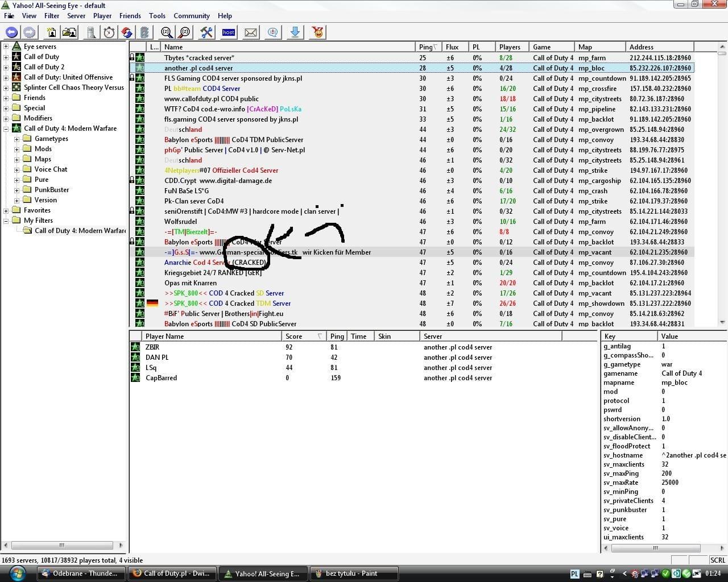Image resolution: width=728 pixels, height=582 pixels.
Task: Click the tree panel horizontal scrollbar
Action: [x=63, y=545]
